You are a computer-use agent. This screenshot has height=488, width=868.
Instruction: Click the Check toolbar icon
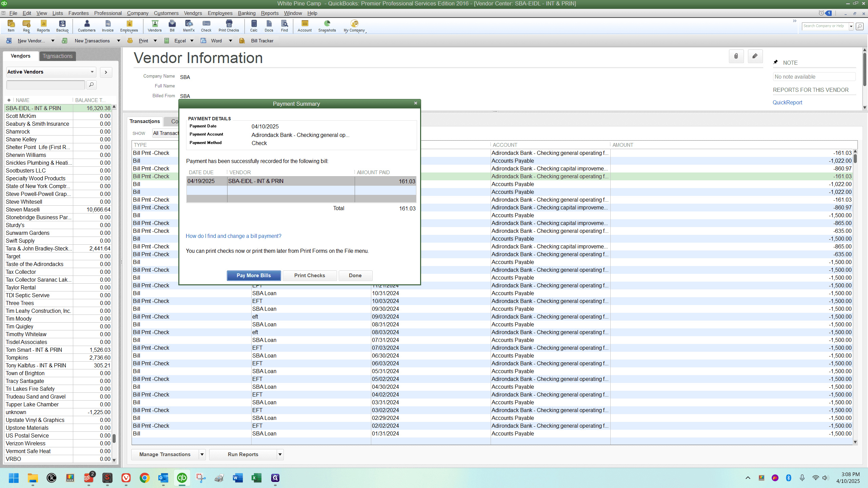206,26
